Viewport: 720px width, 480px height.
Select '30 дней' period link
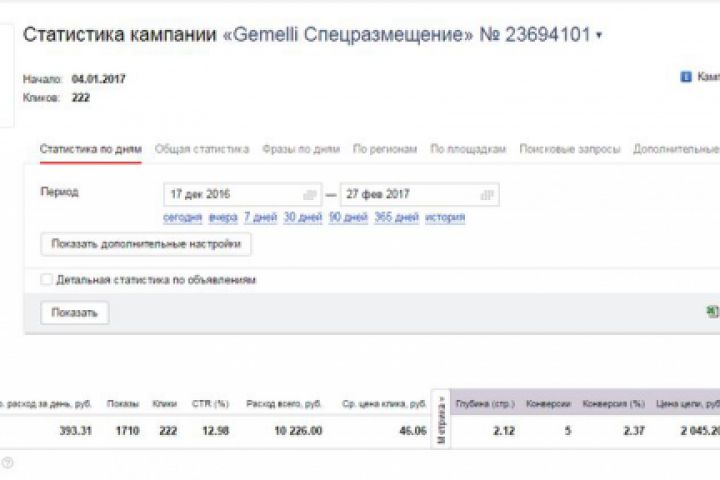pos(303,217)
